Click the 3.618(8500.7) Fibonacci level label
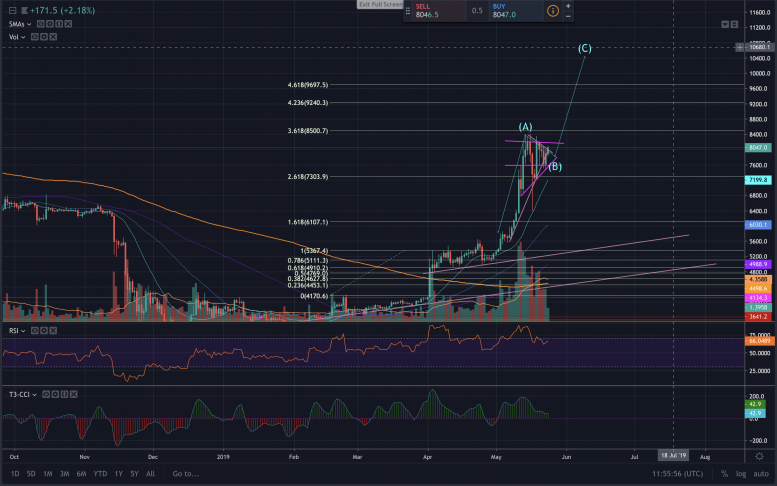777x486 pixels. click(x=308, y=131)
